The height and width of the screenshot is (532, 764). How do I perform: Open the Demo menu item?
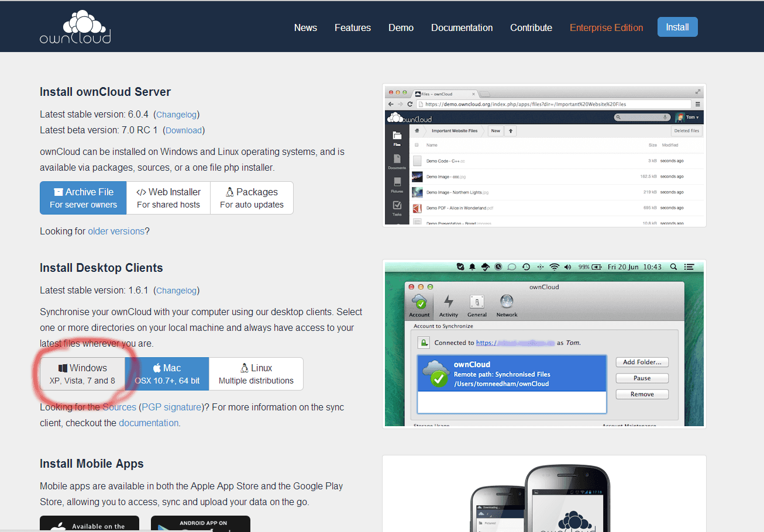click(401, 27)
